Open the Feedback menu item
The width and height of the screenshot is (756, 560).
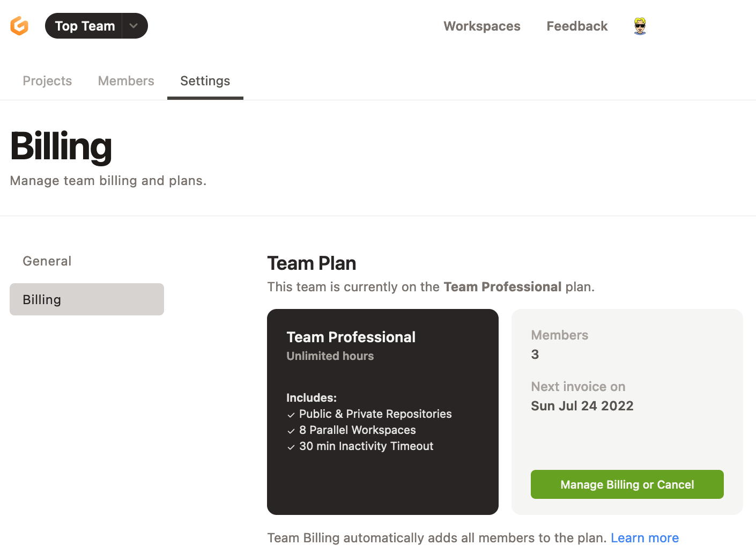pos(577,26)
